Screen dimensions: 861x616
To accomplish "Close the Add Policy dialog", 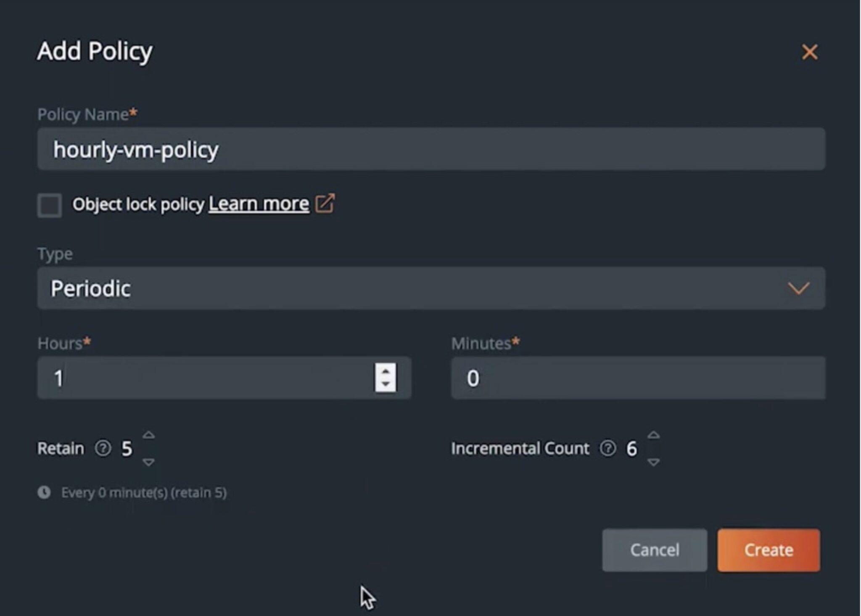I will tap(810, 51).
